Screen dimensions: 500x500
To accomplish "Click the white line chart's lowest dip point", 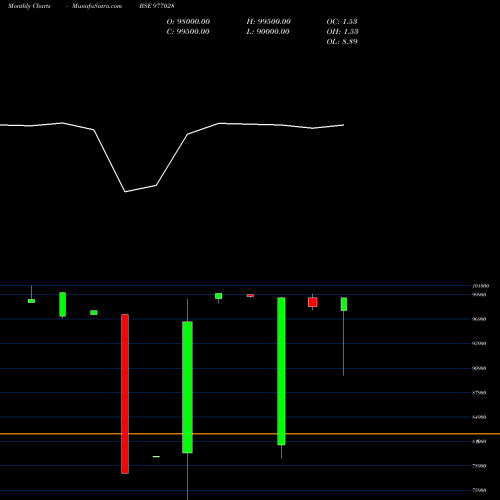I will [125, 192].
